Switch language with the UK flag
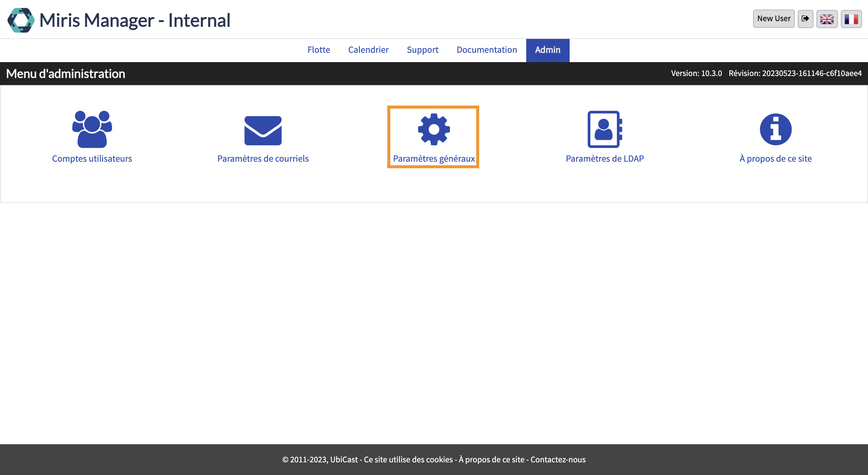 [x=827, y=19]
